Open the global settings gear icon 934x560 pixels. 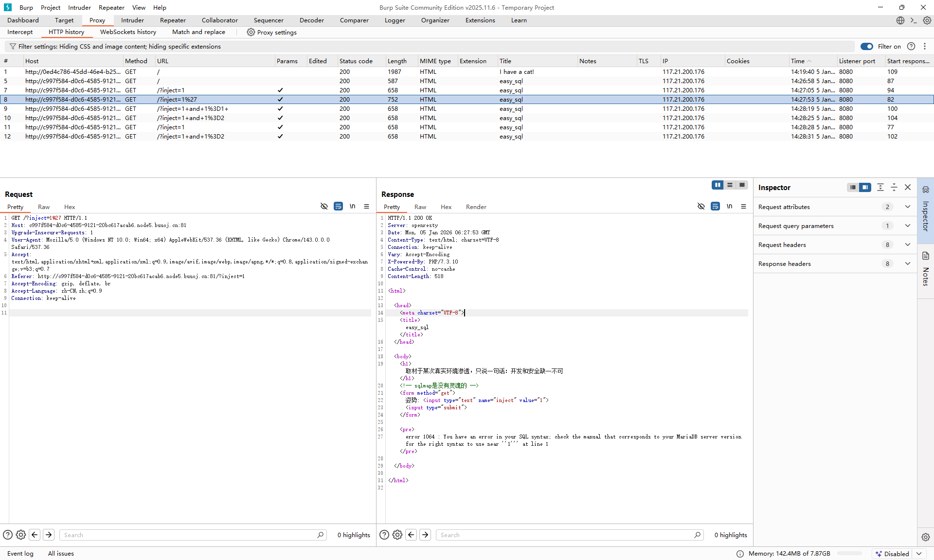click(927, 20)
